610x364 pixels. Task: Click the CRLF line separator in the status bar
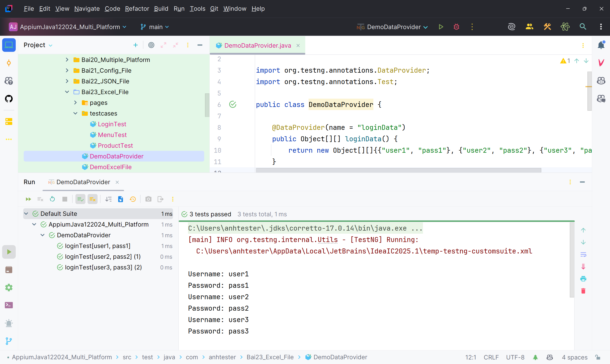[x=491, y=357]
